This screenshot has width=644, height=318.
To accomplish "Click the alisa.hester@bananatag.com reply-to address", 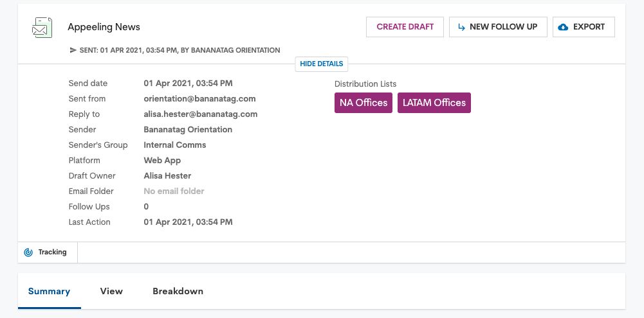I will click(201, 114).
